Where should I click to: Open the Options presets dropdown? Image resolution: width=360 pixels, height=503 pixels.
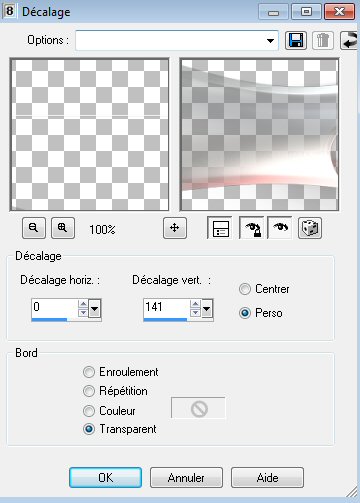coord(270,41)
